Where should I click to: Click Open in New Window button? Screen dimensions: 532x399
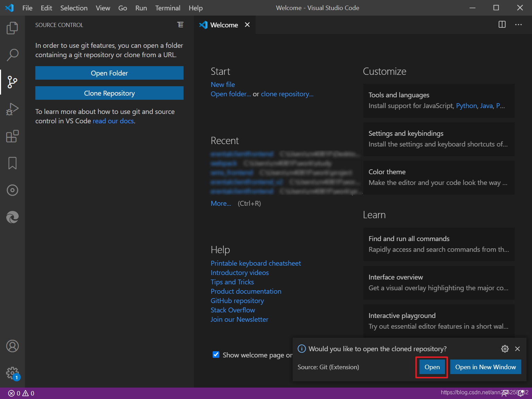(486, 367)
